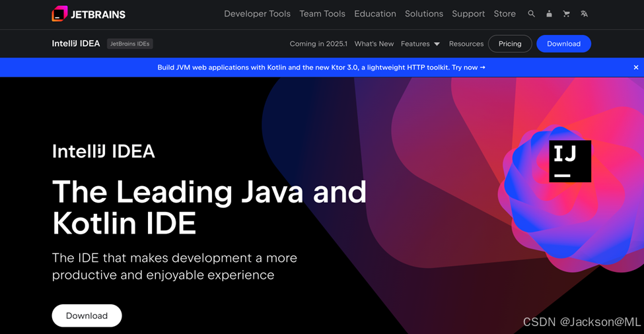Go to the Support menu

(x=468, y=14)
